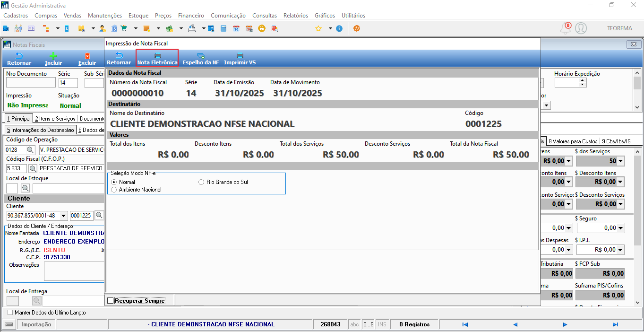The image size is (644, 332).
Task: Switch to 8 Valores para Custos tab
Action: tap(573, 141)
